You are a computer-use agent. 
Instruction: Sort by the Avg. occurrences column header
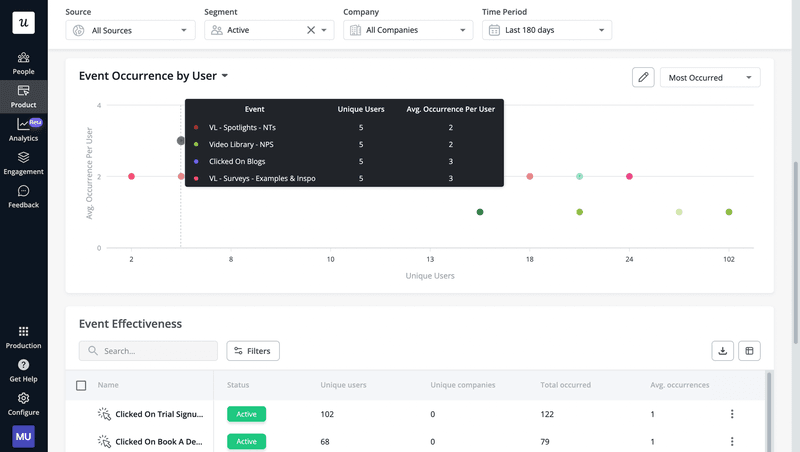[x=680, y=385]
